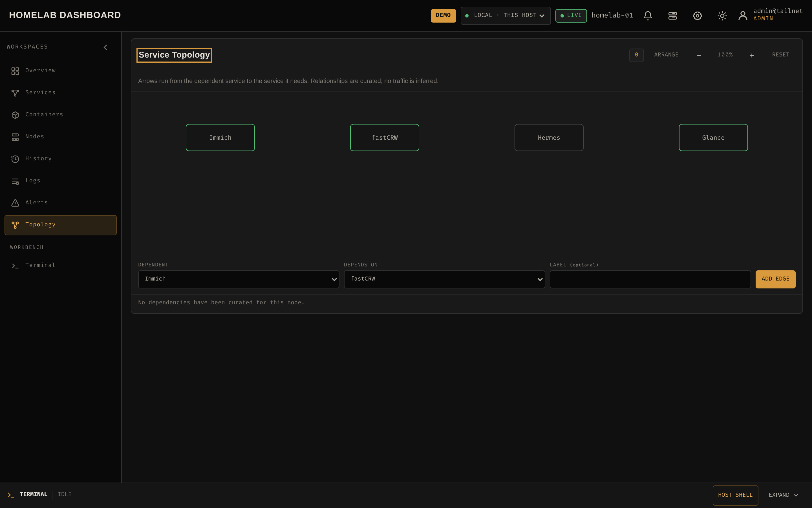This screenshot has height=508, width=812.
Task: Click the edge count badge showing 0
Action: [x=636, y=55]
